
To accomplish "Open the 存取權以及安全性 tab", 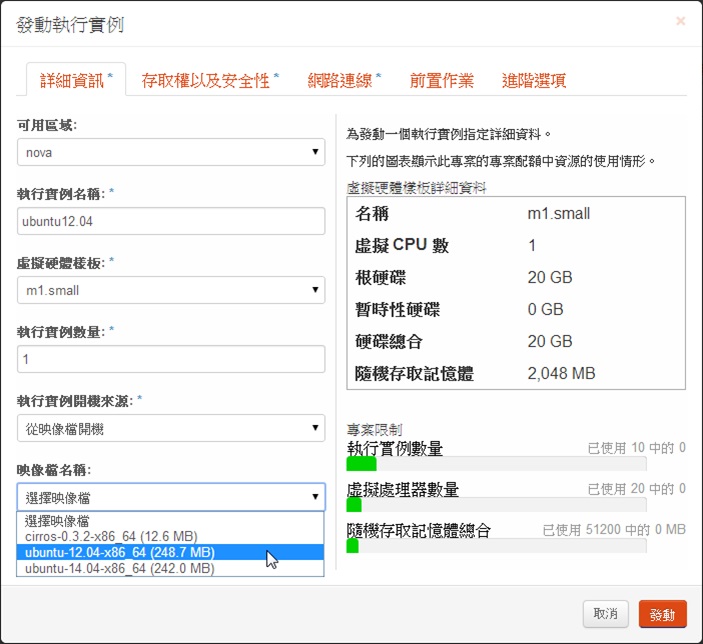I will pos(210,81).
